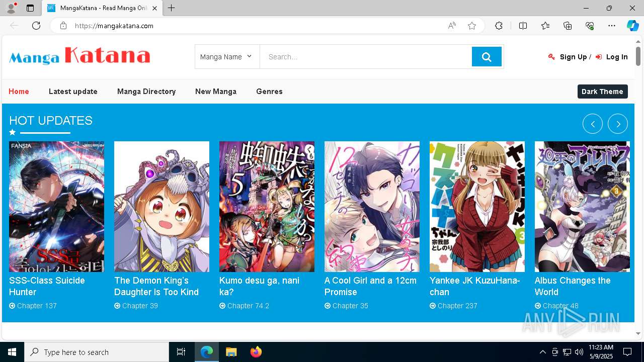This screenshot has height=362, width=644.
Task: Focus the Search text field
Action: [x=366, y=57]
